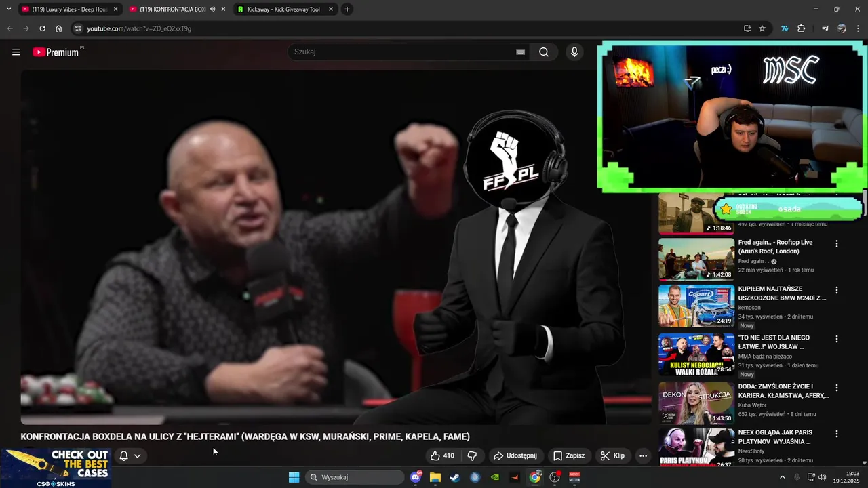Start voice search with microphone icon
Image resolution: width=868 pixels, height=488 pixels.
[x=574, y=52]
